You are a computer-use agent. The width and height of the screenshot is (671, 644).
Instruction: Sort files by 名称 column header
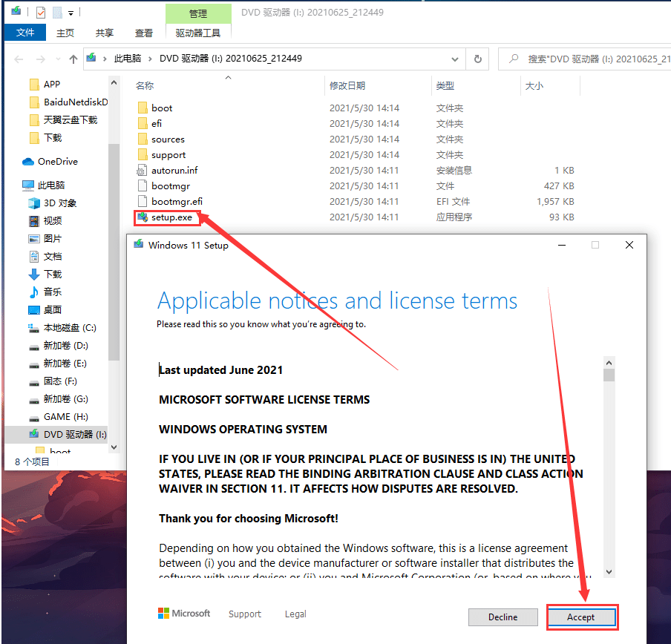point(145,86)
